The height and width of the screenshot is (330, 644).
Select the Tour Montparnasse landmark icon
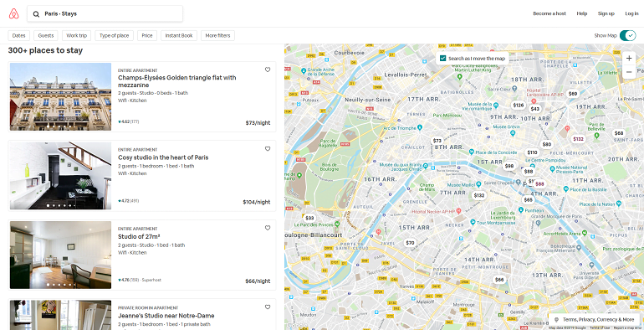(x=473, y=223)
